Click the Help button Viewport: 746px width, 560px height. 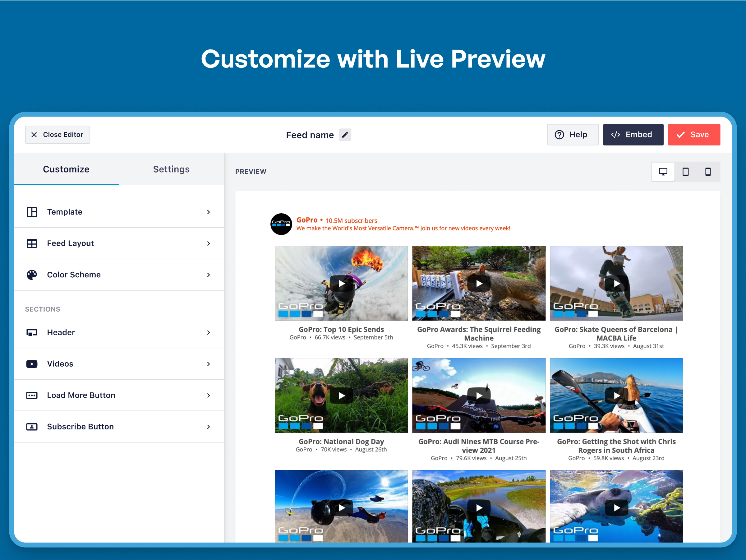click(572, 135)
